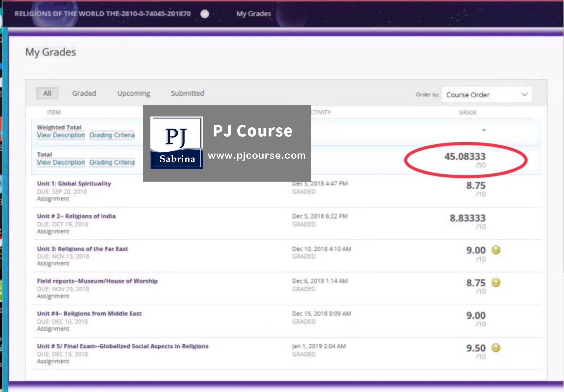This screenshot has width=564, height=392.
Task: Open Grading Criteria under Total row
Action: click(112, 163)
